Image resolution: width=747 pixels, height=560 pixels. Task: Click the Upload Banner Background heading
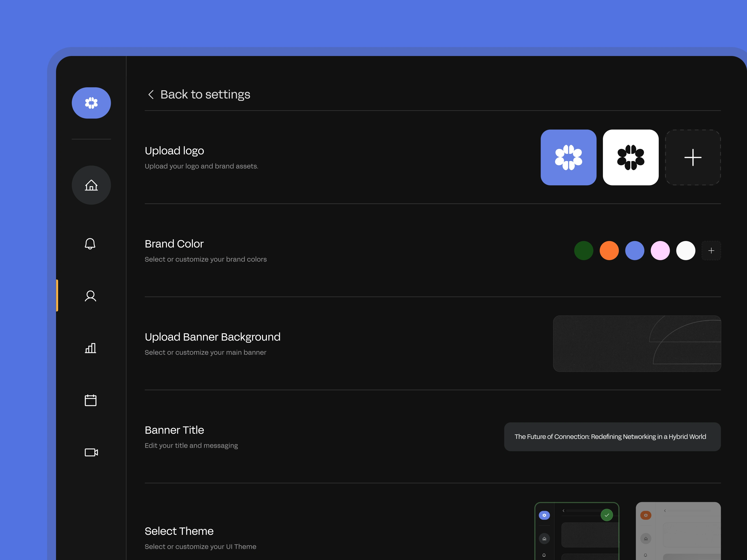213,337
